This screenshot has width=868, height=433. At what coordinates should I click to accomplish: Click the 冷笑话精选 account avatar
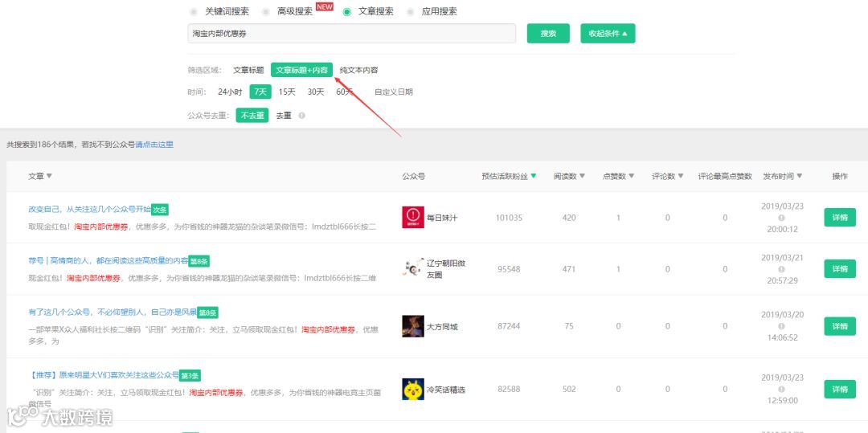click(x=413, y=390)
